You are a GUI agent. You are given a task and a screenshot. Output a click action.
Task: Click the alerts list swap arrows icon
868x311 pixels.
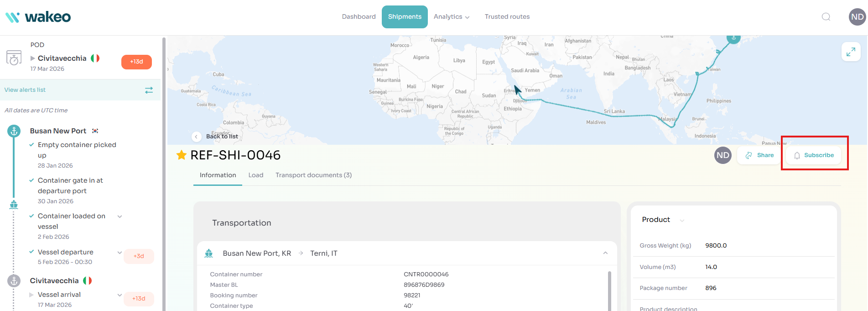(149, 90)
